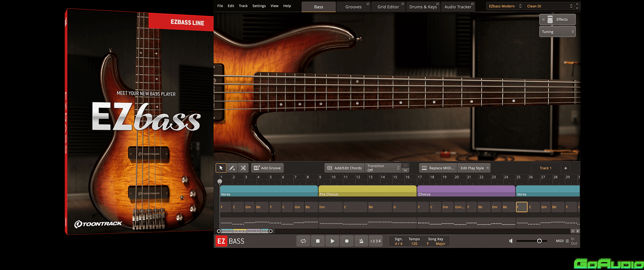Screen dimensions: 644x270
Task: Open the Transition Off dropdown
Action: point(383,168)
